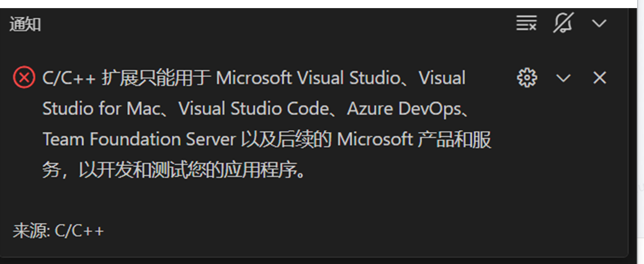Viewport: 644px width, 264px height.
Task: Click the 来源: C/C++ source label
Action: [58, 231]
